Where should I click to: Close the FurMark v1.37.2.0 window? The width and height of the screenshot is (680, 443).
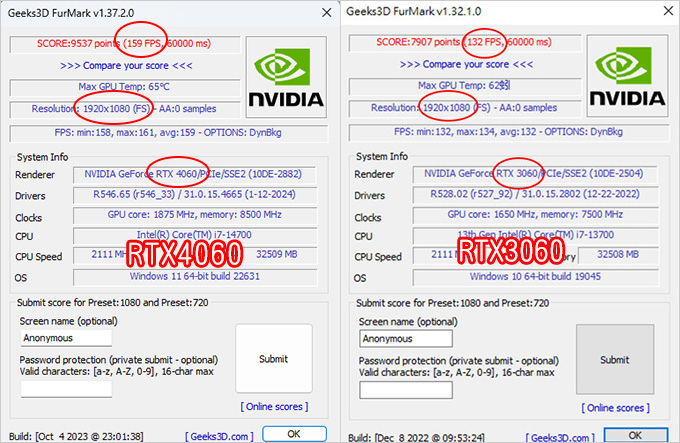(x=327, y=13)
